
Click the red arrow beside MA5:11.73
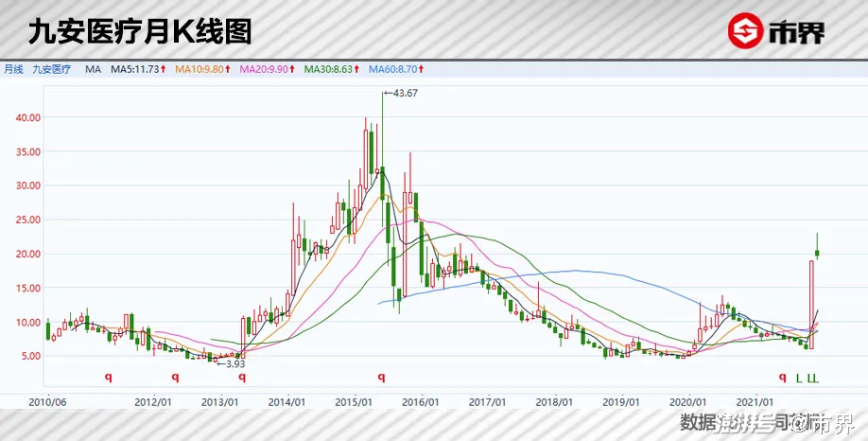[163, 70]
